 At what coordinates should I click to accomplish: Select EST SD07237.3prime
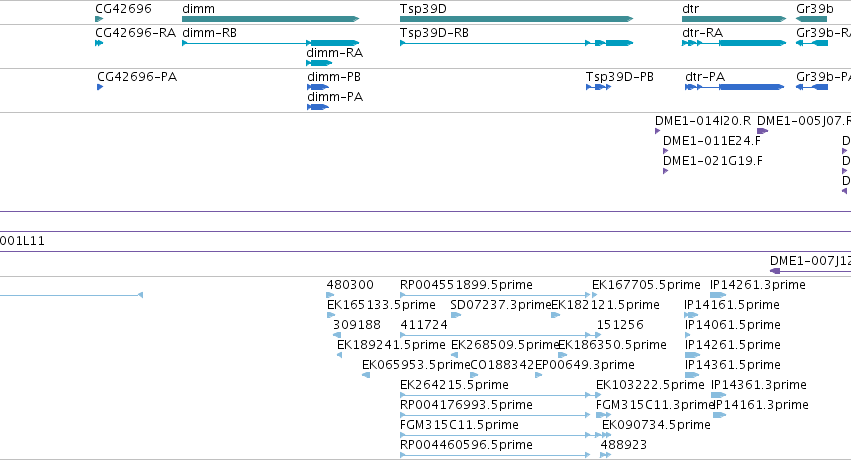coord(500,305)
